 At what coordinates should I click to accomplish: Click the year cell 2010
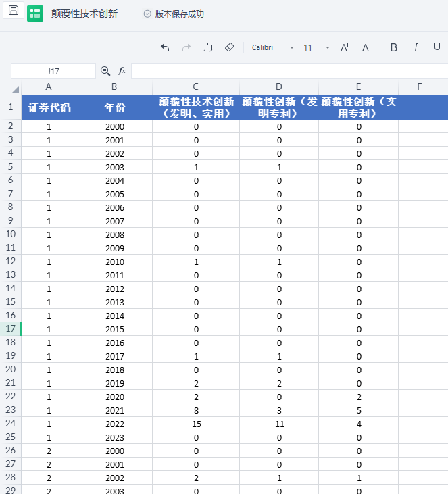coord(114,262)
